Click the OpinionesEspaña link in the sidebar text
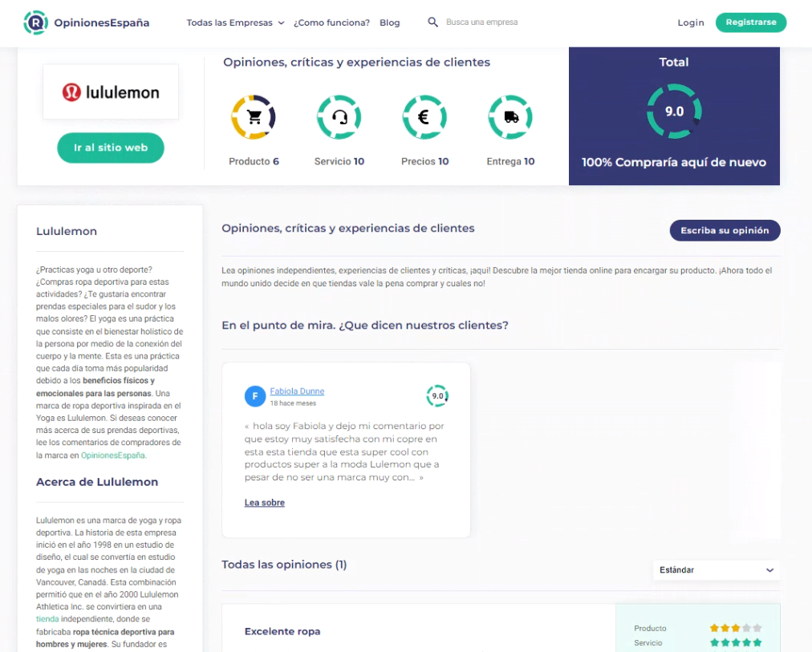 pyautogui.click(x=113, y=456)
